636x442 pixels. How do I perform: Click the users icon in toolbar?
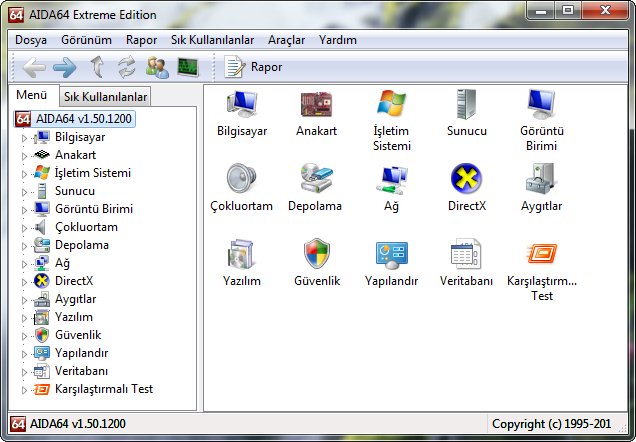click(157, 67)
